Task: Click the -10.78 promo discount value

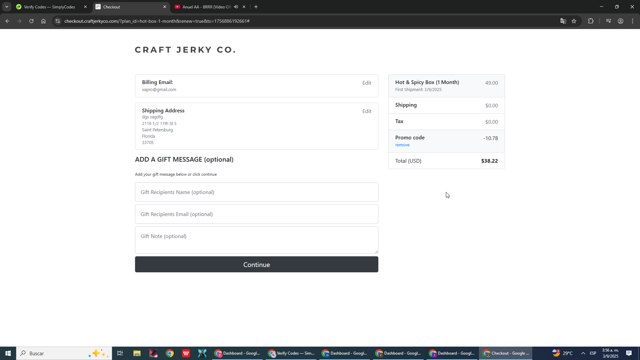Action: [x=491, y=138]
